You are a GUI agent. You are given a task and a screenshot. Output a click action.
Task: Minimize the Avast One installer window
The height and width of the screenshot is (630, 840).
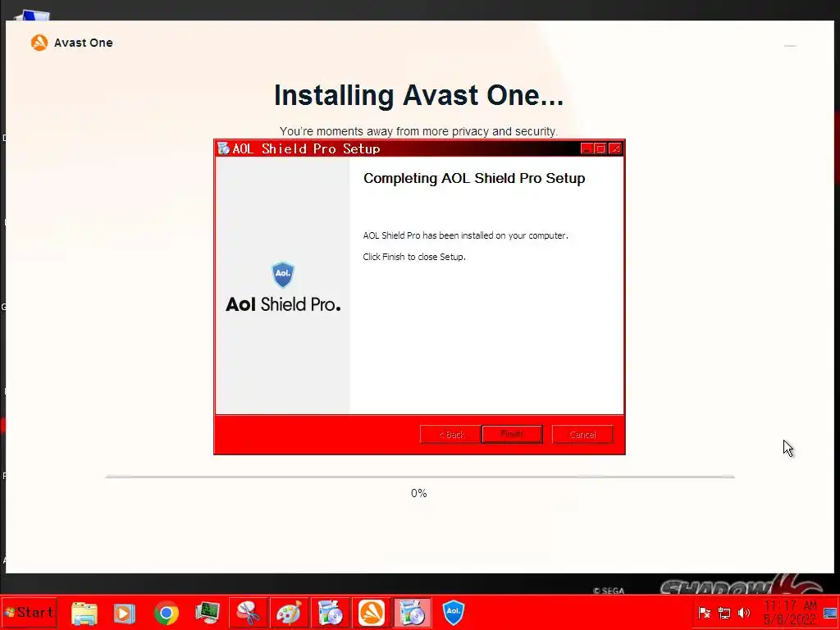(x=790, y=46)
